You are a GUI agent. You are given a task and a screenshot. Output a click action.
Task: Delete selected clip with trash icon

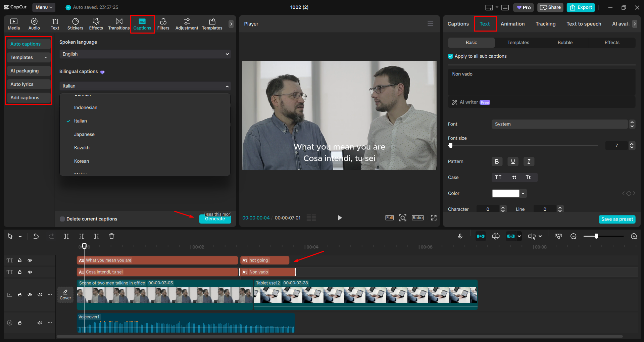(111, 236)
